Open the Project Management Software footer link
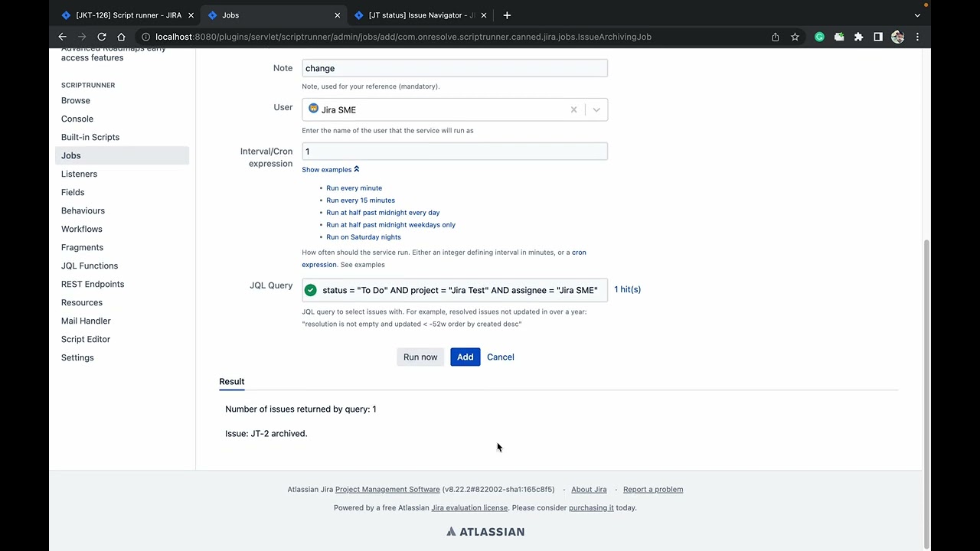The width and height of the screenshot is (980, 551). (x=387, y=490)
